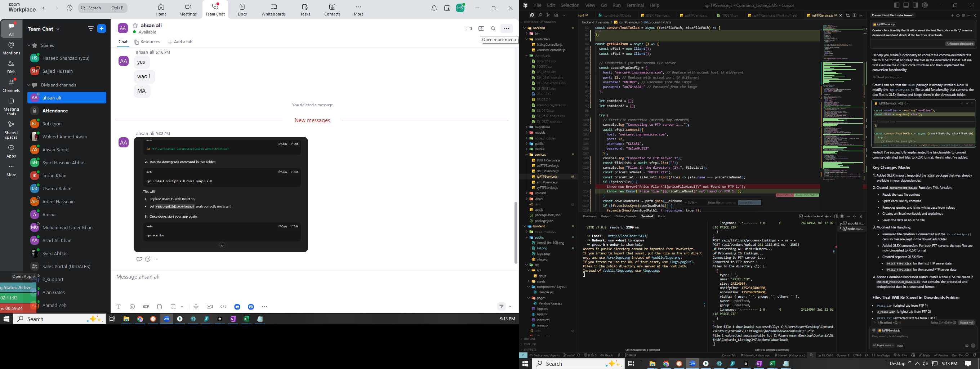Click Accept all in Cursor chat
The image size is (980, 369).
pyautogui.click(x=966, y=323)
